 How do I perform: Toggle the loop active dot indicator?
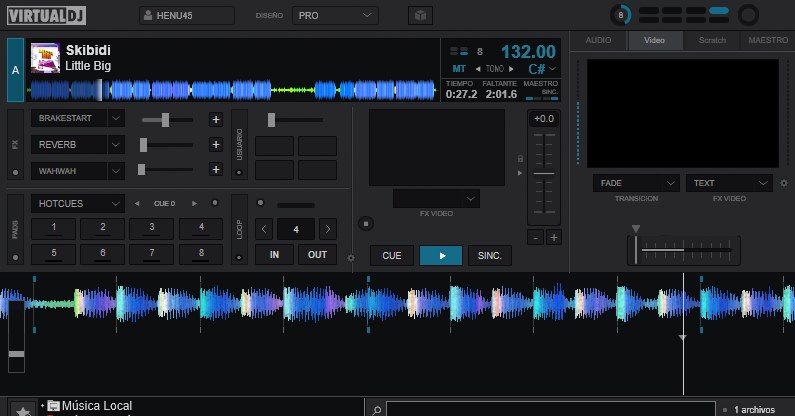coord(261,203)
